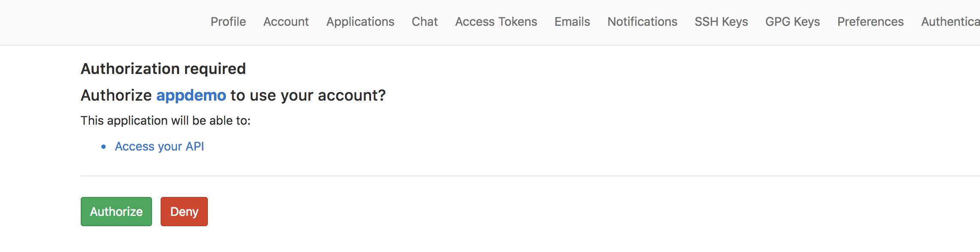Click the 'to use your account?' heading text

pyautogui.click(x=308, y=95)
